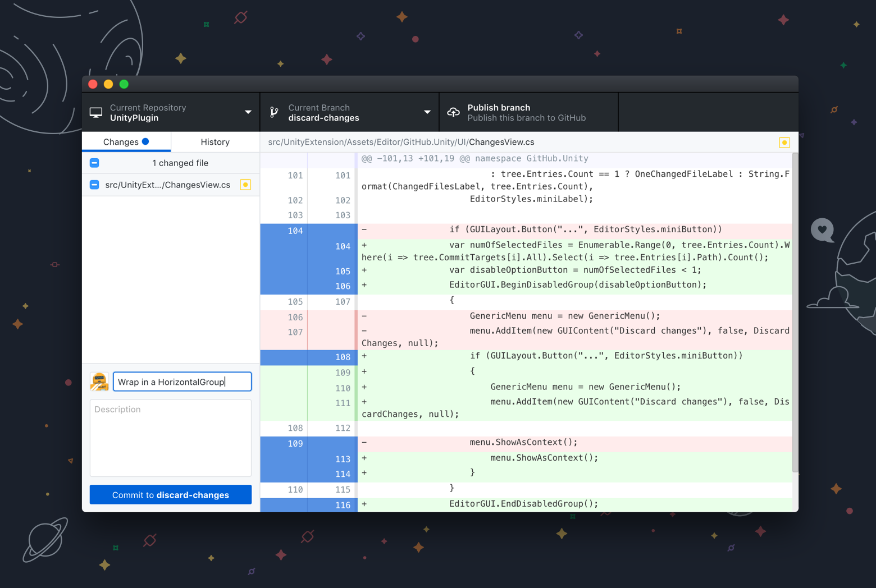Deselect line 104 in the diff gutter
The width and height of the screenshot is (876, 588).
coord(284,231)
